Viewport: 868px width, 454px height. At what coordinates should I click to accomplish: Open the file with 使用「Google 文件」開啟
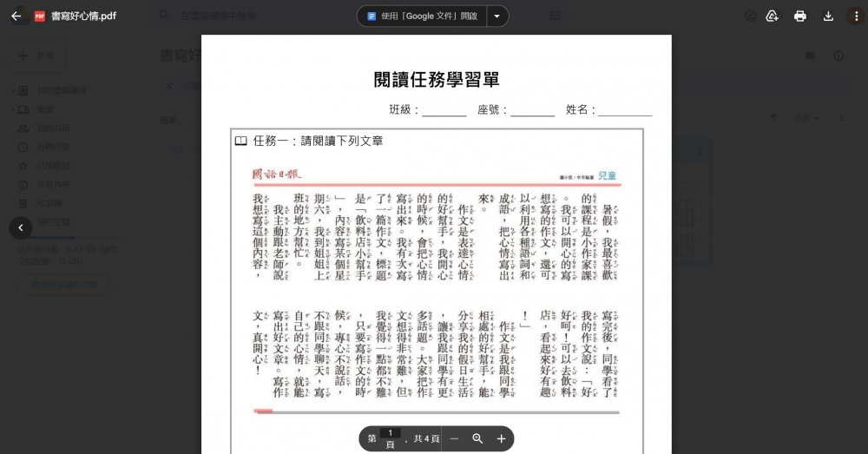[x=422, y=16]
